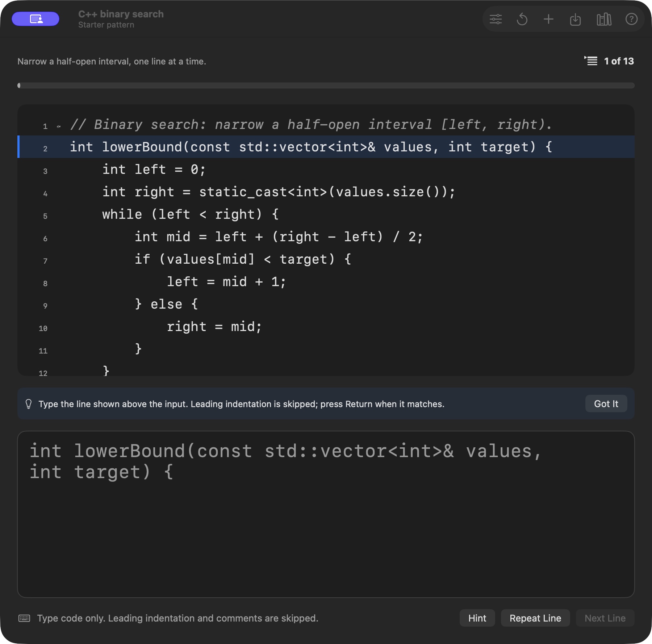Click the lightbulb tip icon
Viewport: 652px width, 644px height.
coord(29,404)
